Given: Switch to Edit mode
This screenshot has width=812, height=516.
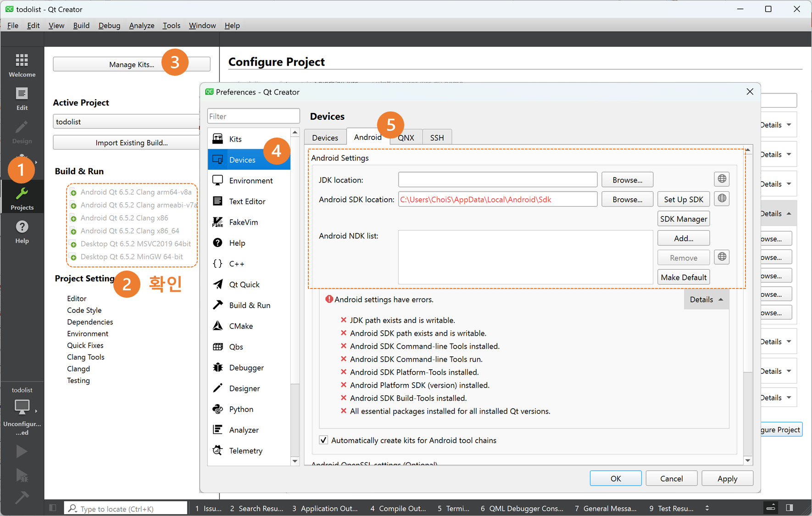Looking at the screenshot, I should (22, 99).
